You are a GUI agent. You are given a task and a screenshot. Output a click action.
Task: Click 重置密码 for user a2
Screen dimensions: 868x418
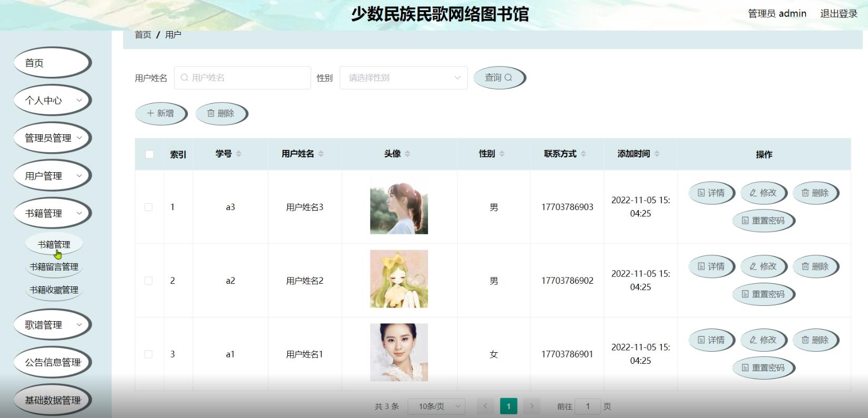point(763,294)
